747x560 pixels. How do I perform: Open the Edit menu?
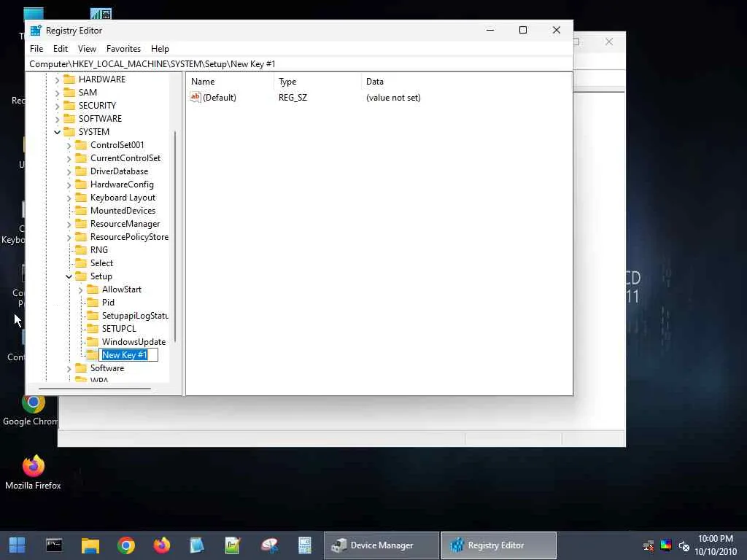point(60,49)
